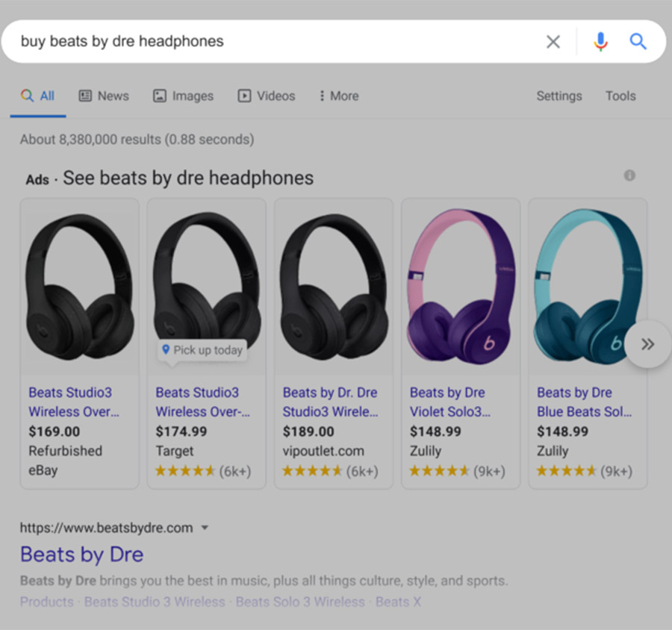The width and height of the screenshot is (672, 630).
Task: Open the Beats Studio 3 Wireless sitelink
Action: 155,602
